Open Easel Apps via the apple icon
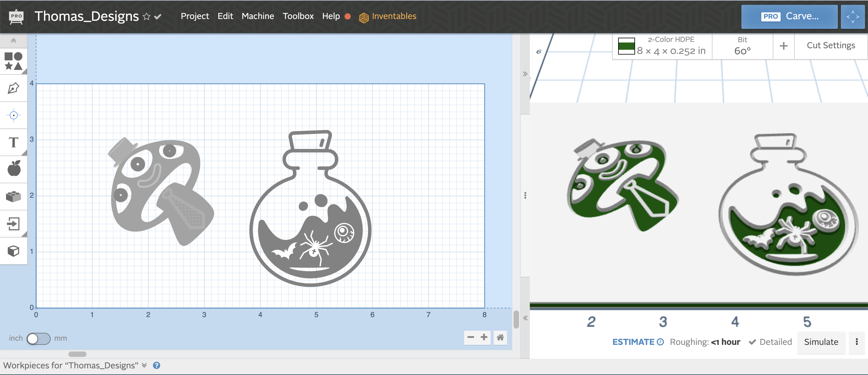Screen dimensions: 868x375 pyautogui.click(x=14, y=169)
